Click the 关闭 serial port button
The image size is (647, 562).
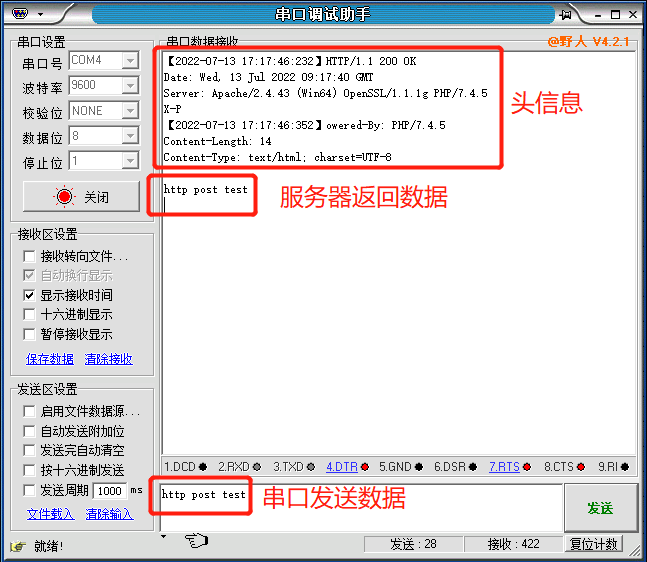tap(81, 196)
